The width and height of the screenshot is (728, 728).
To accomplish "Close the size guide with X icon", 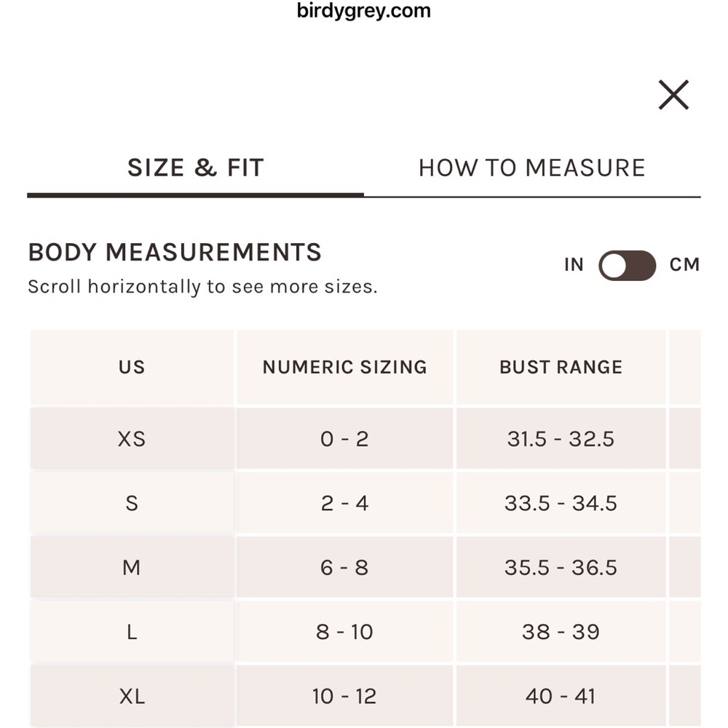I will pyautogui.click(x=673, y=95).
